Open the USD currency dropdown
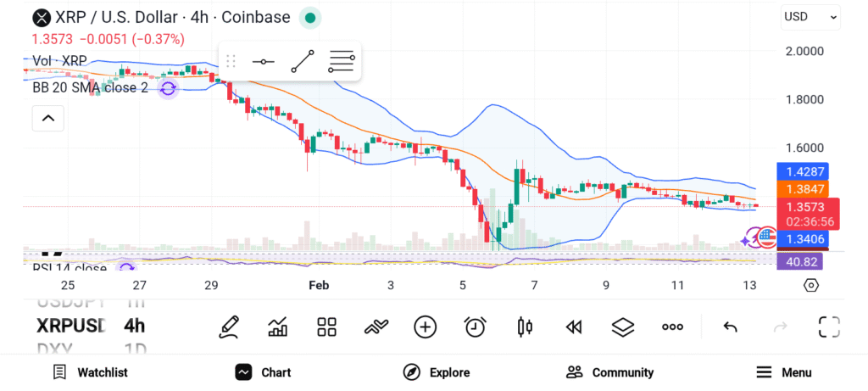This screenshot has height=391, width=868. 810,16
